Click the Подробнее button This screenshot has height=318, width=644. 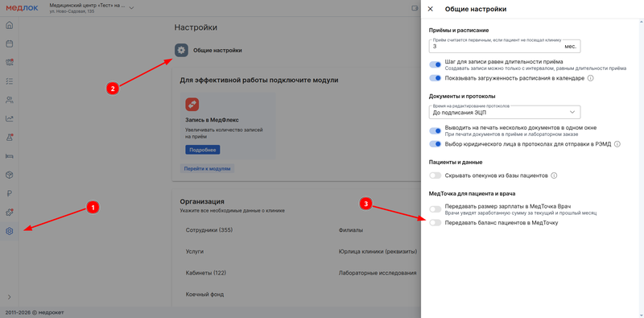(203, 150)
